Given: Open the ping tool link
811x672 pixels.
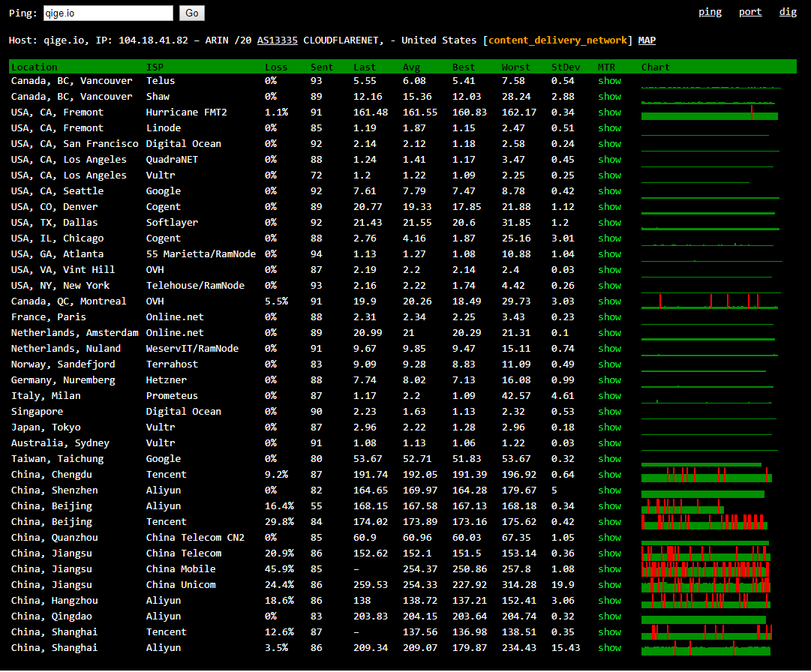Looking at the screenshot, I should [710, 12].
